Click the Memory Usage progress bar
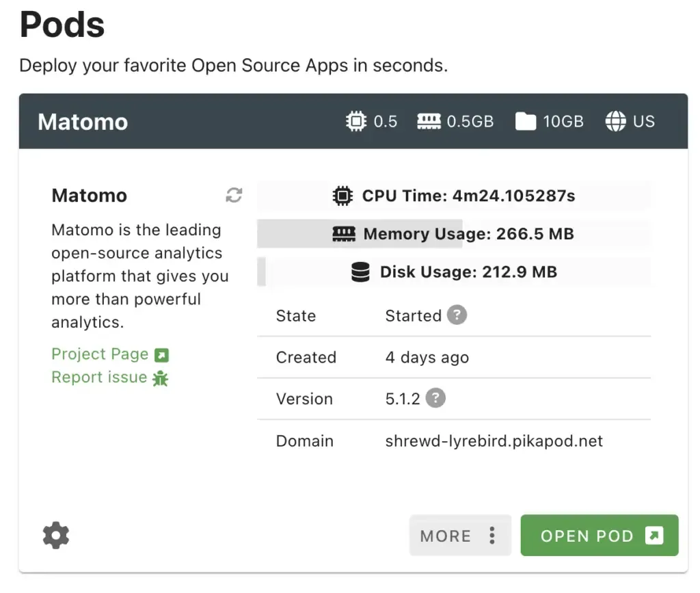 click(x=453, y=234)
